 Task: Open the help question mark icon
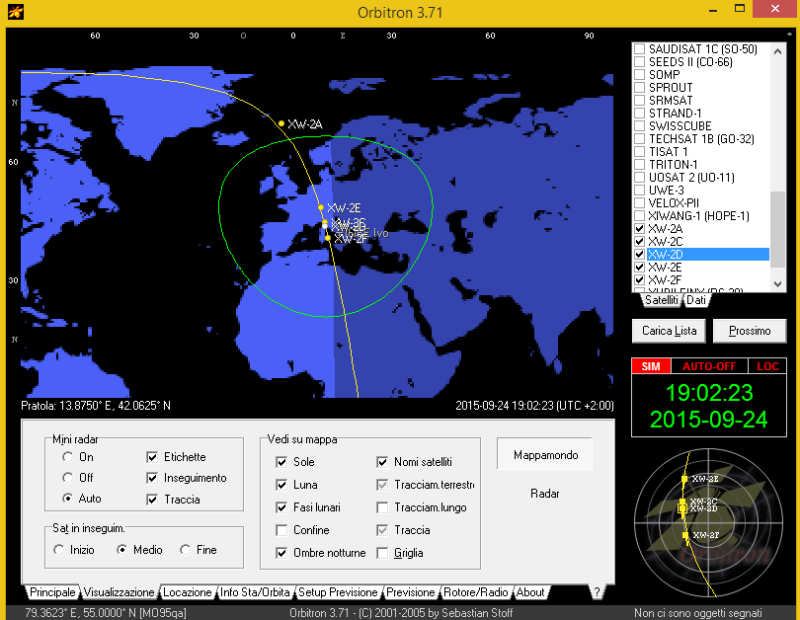pyautogui.click(x=596, y=592)
